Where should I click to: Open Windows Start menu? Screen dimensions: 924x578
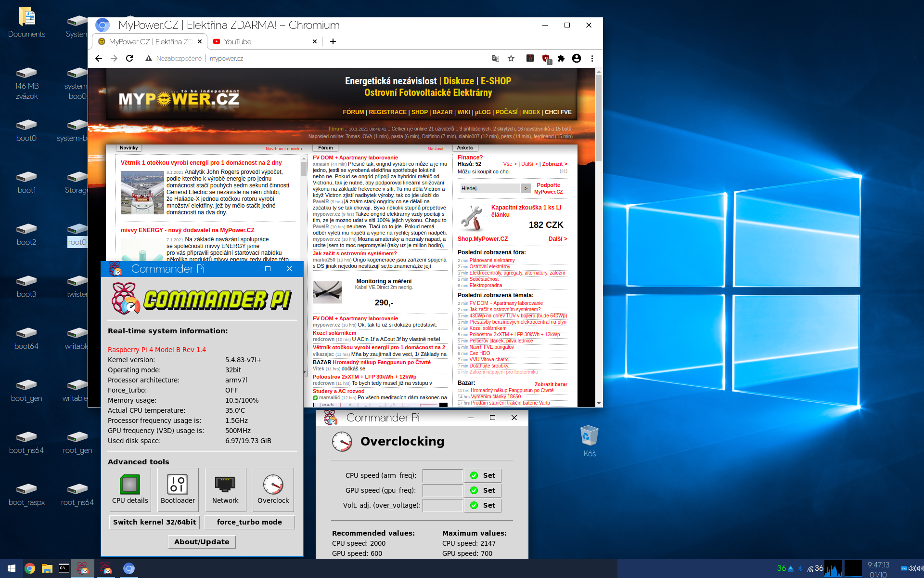click(x=12, y=568)
